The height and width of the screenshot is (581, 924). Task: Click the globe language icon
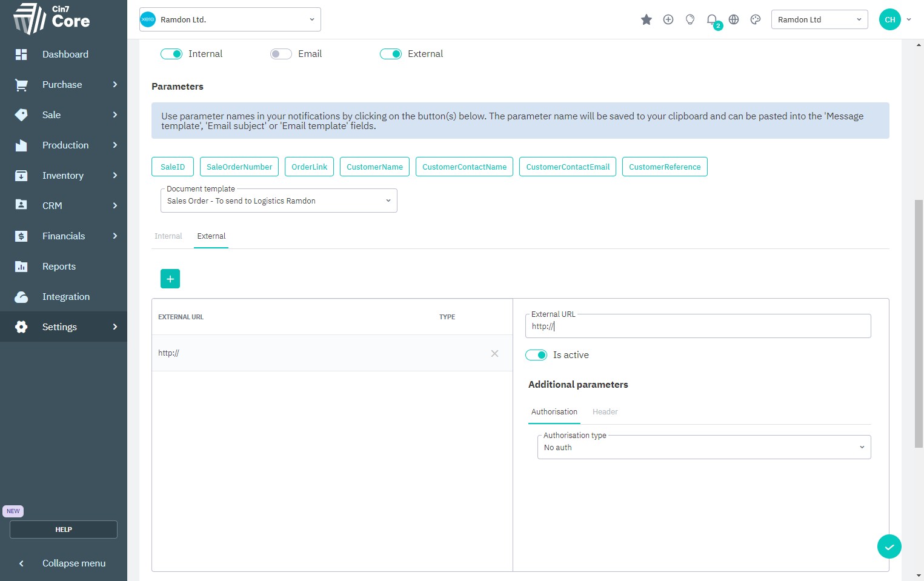pyautogui.click(x=733, y=20)
